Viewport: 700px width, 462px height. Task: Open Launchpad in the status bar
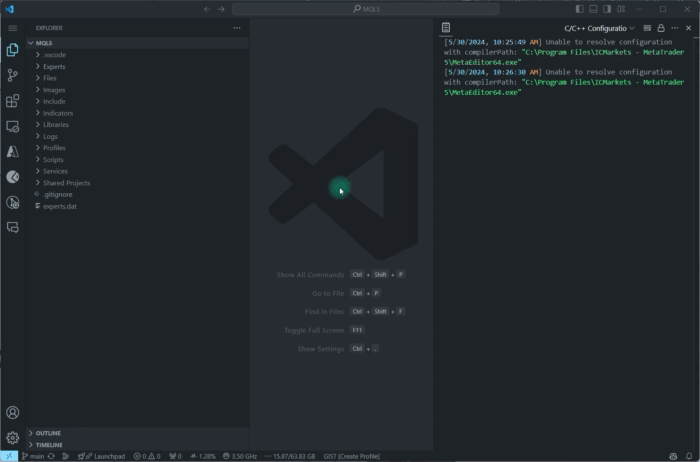[x=102, y=456]
